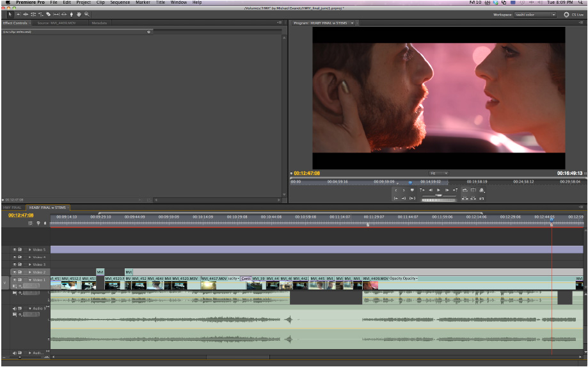Open the Workspace dropdown
Viewport: 588px width, 367px height.
pos(535,15)
